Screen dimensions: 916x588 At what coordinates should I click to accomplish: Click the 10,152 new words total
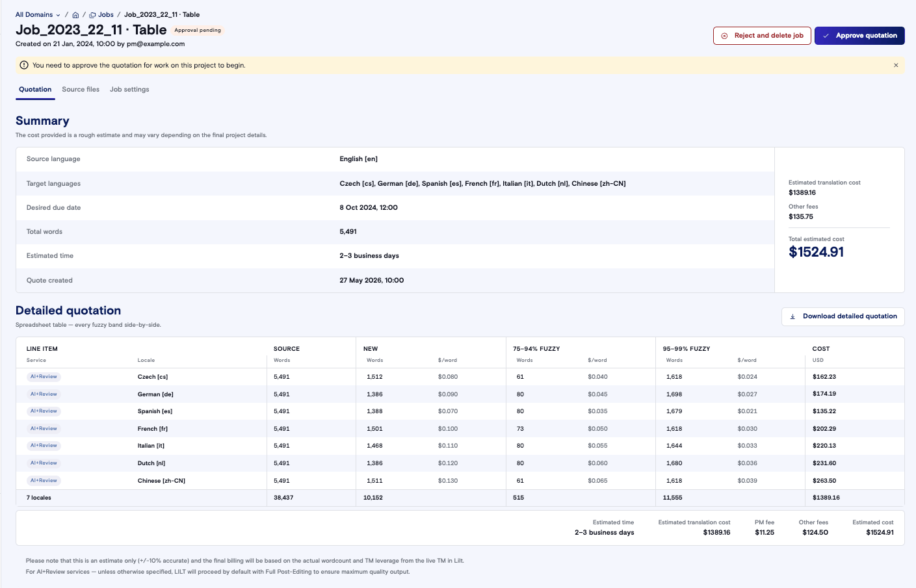373,498
